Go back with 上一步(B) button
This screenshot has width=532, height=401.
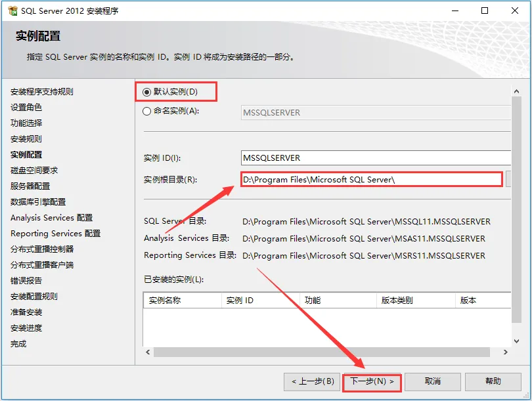coord(313,381)
